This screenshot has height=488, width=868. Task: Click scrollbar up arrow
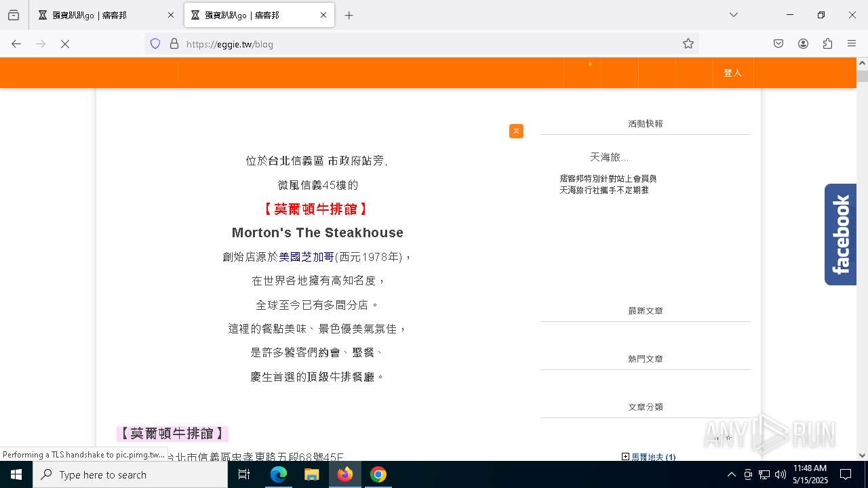pyautogui.click(x=862, y=62)
